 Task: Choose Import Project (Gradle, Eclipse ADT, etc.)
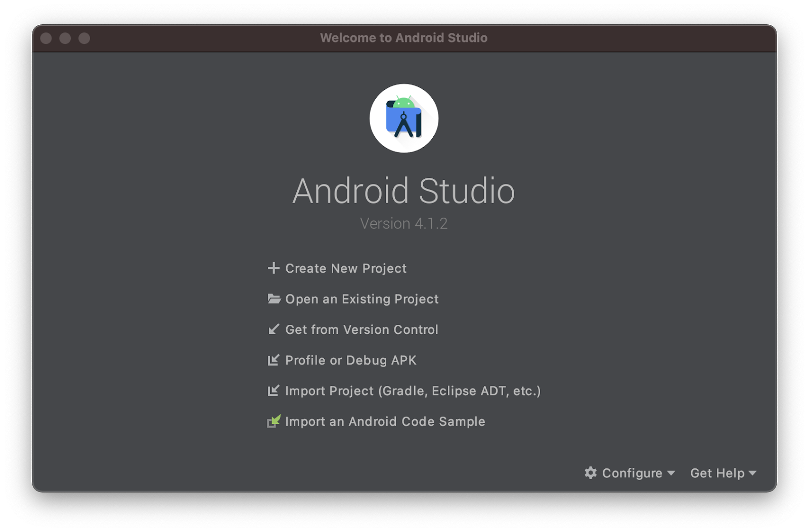tap(413, 391)
